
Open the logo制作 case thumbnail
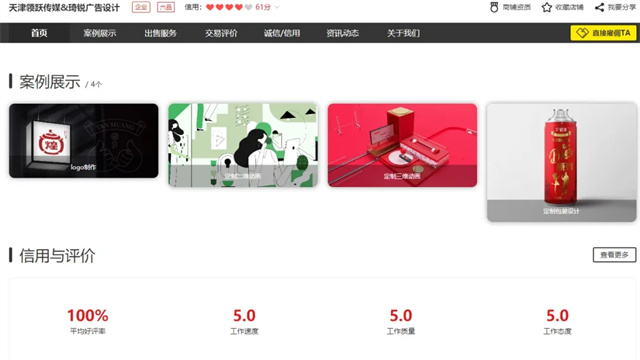(x=84, y=141)
